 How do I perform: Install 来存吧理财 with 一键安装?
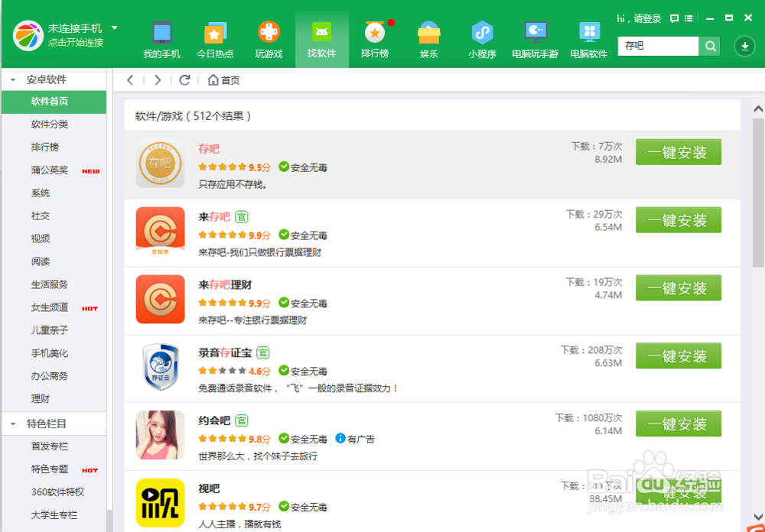pyautogui.click(x=678, y=287)
